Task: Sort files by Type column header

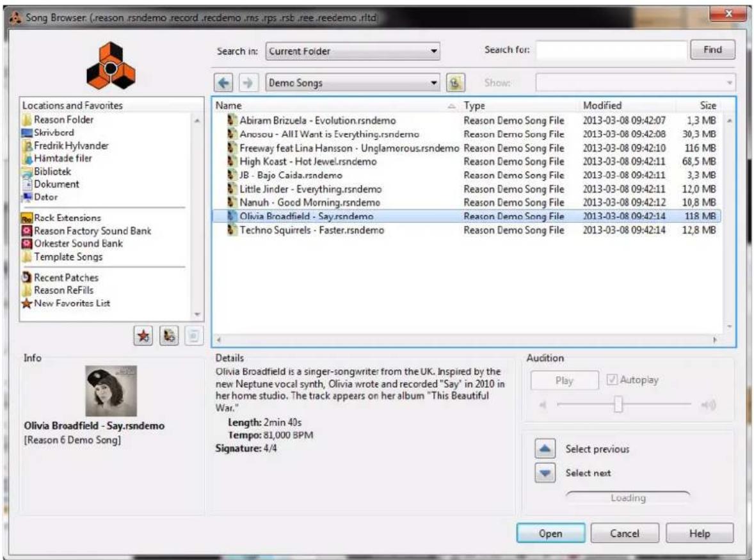Action: click(x=519, y=105)
